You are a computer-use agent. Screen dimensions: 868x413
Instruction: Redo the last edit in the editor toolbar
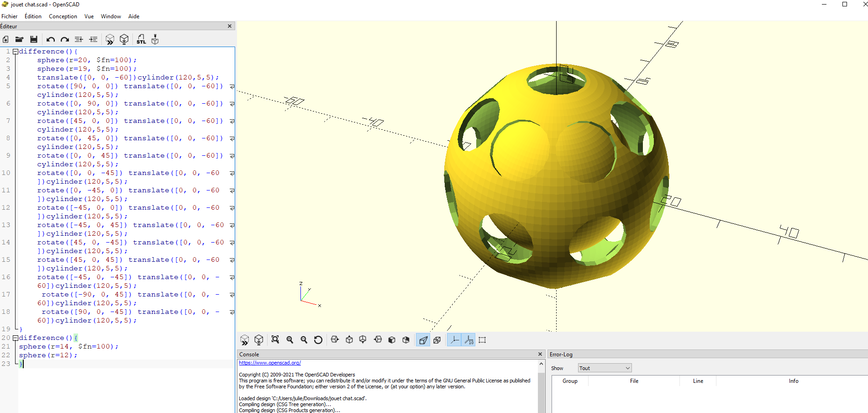tap(65, 39)
